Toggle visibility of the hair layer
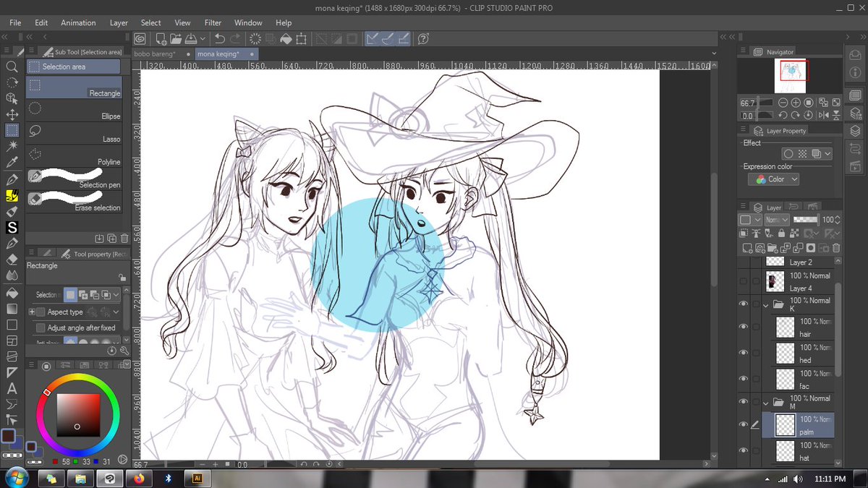This screenshot has height=488, width=868. (x=744, y=327)
